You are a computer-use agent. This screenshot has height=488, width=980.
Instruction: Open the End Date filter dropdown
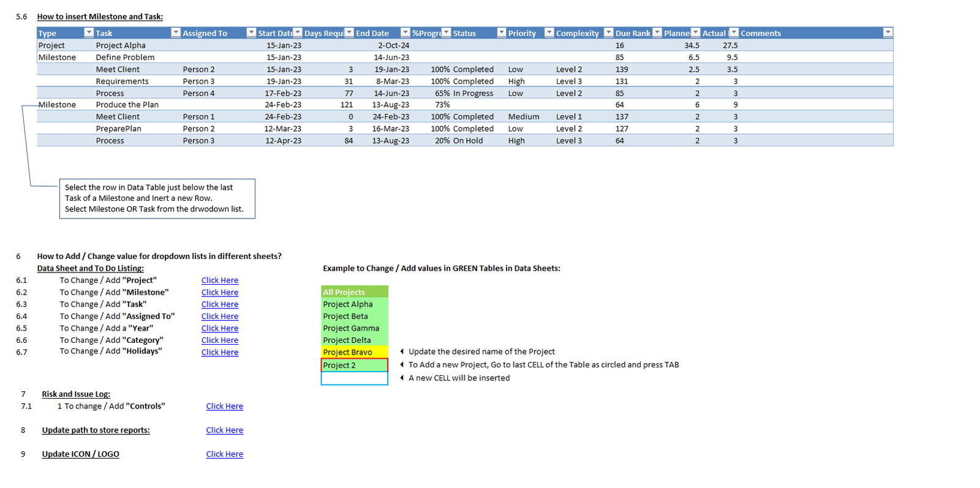(x=405, y=32)
